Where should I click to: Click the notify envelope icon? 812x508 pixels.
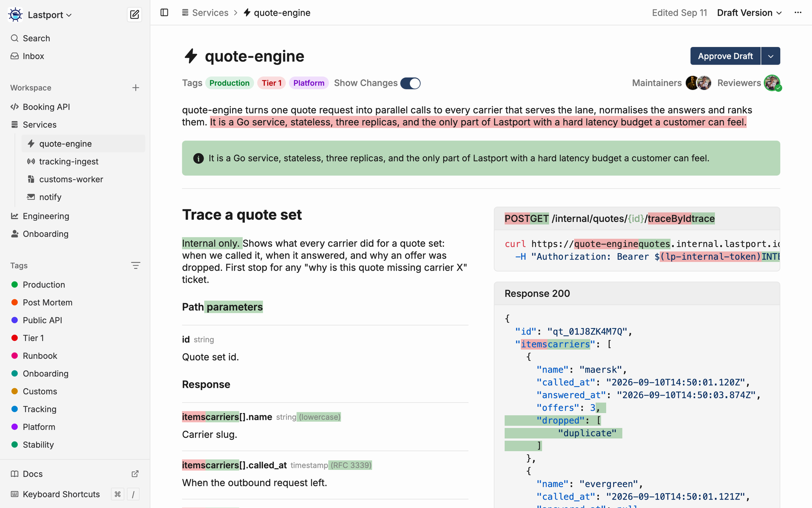(x=31, y=197)
